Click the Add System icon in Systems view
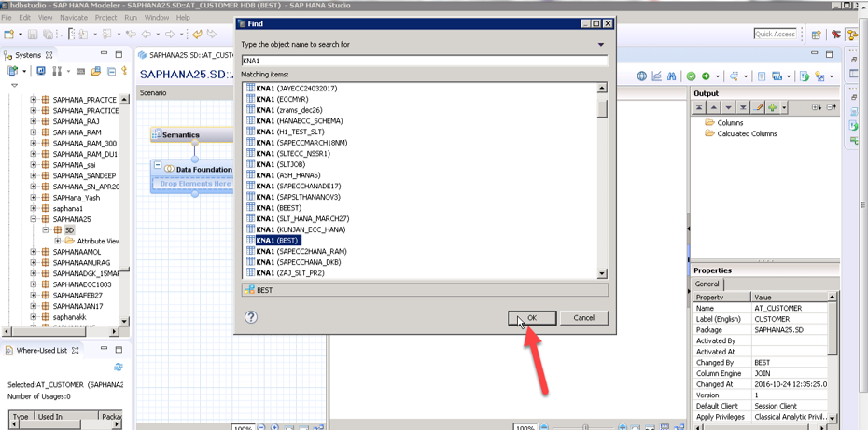 12,71
